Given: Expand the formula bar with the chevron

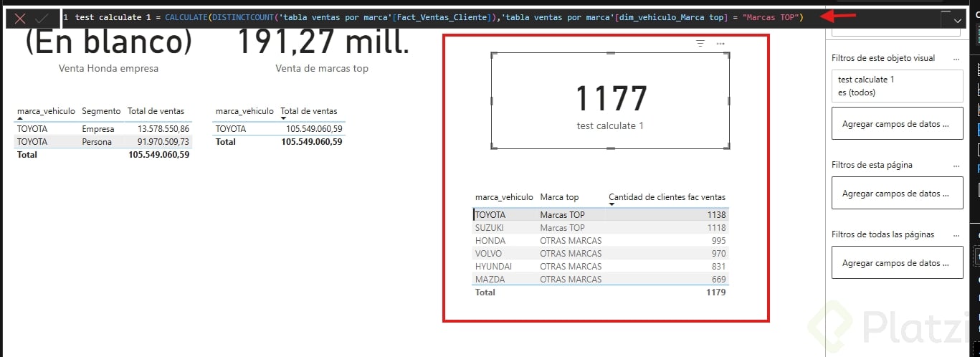Looking at the screenshot, I should tap(957, 22).
